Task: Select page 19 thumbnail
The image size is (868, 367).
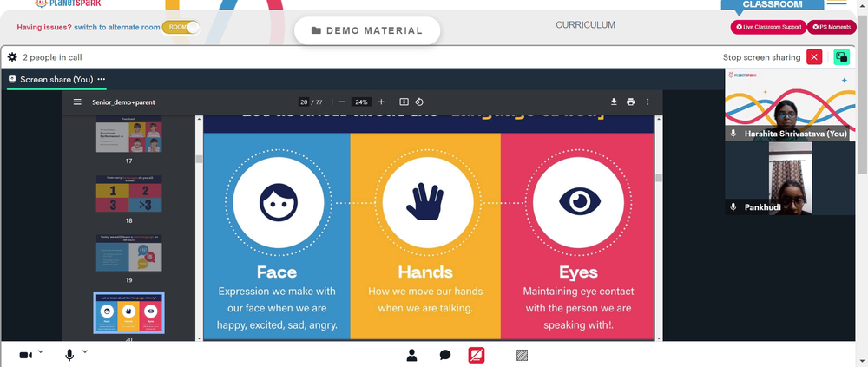Action: click(129, 253)
